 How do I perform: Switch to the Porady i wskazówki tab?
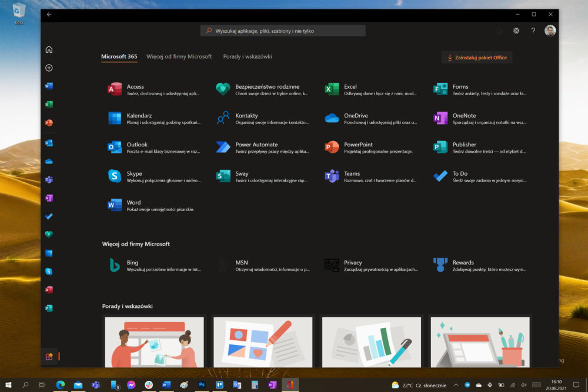[248, 56]
